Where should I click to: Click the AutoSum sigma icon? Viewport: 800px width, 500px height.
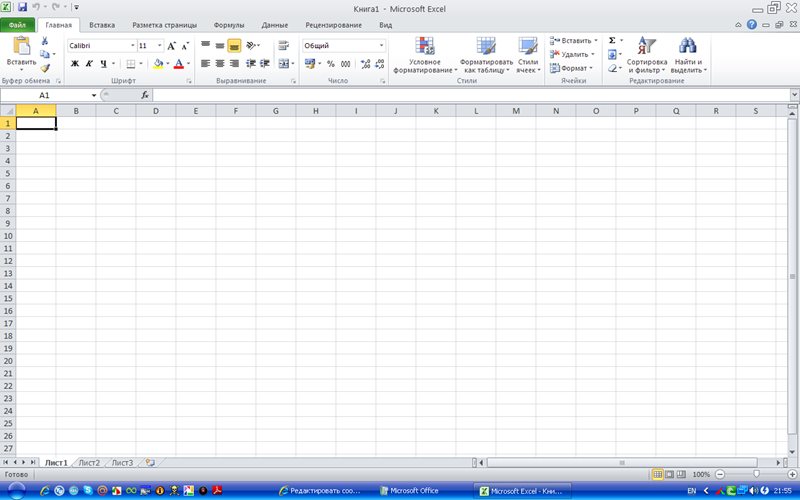[612, 40]
